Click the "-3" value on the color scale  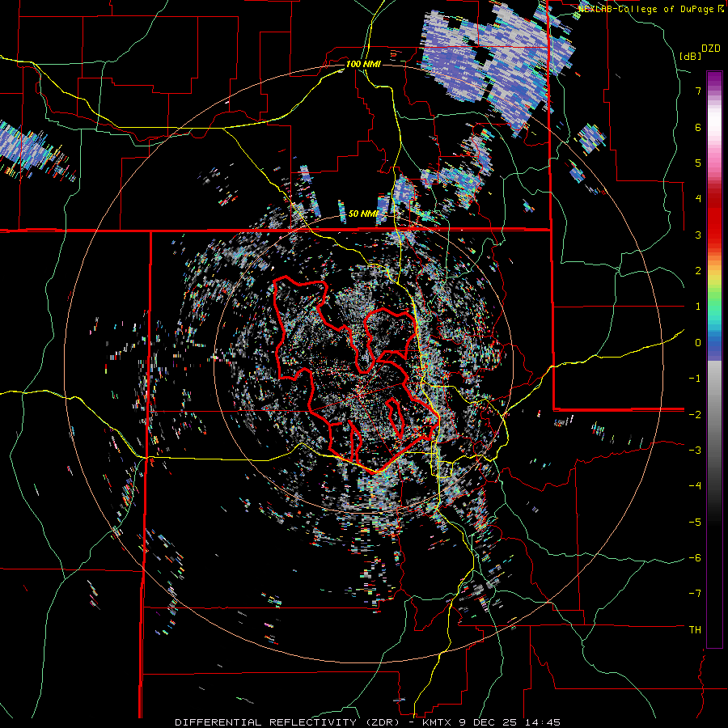point(695,451)
